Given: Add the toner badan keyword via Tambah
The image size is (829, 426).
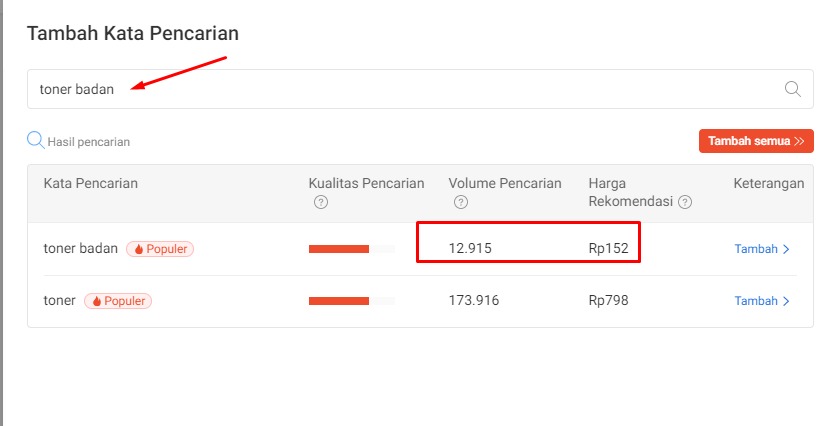Looking at the screenshot, I should coord(762,249).
